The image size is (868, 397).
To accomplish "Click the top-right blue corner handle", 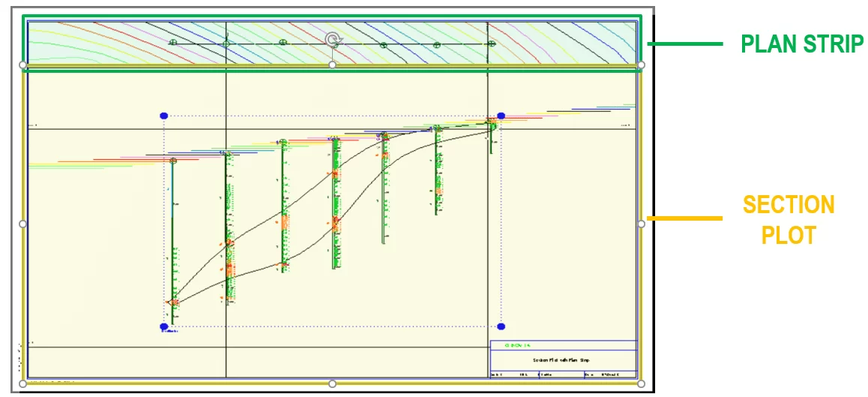I will [x=501, y=116].
